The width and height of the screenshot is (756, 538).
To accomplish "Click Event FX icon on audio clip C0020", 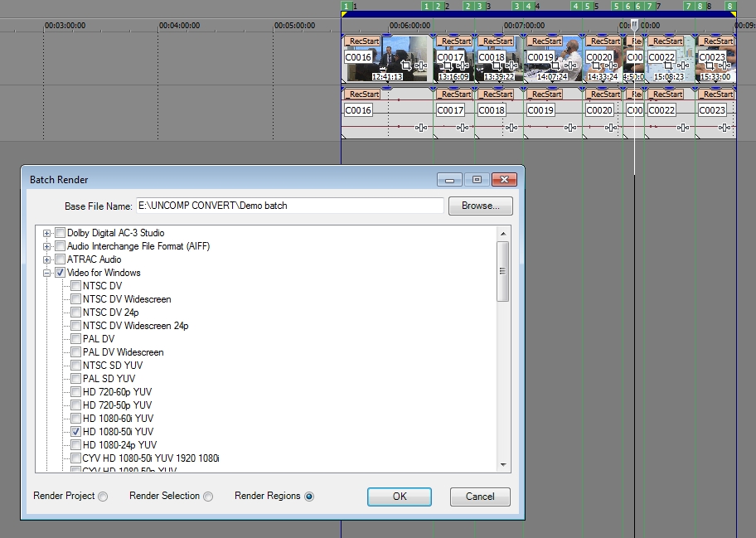I will (x=611, y=127).
